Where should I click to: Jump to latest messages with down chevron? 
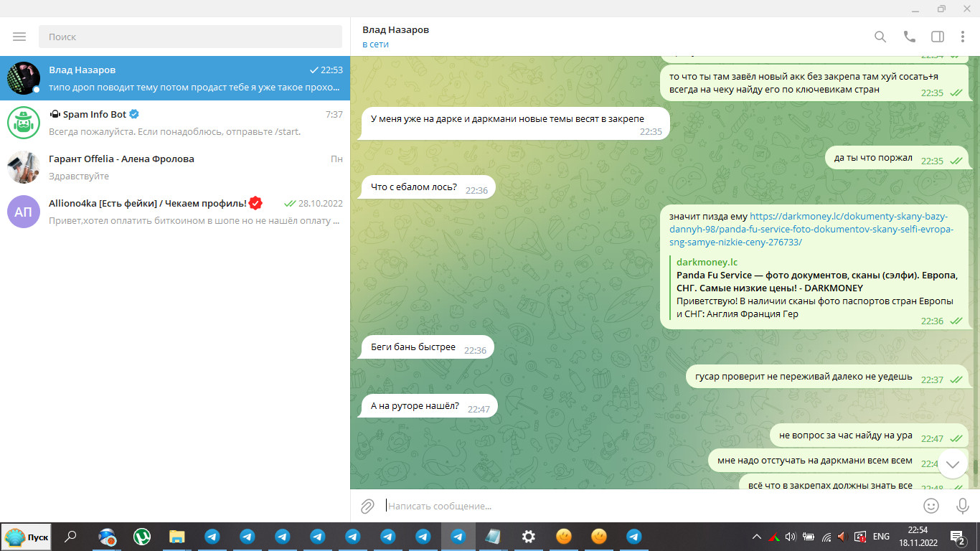[953, 464]
